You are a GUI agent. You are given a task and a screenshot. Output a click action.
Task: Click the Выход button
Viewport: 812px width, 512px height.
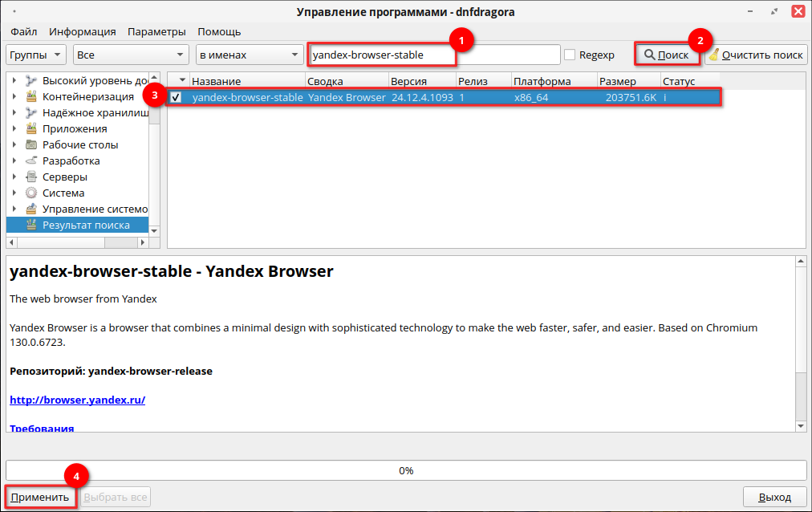pos(775,497)
